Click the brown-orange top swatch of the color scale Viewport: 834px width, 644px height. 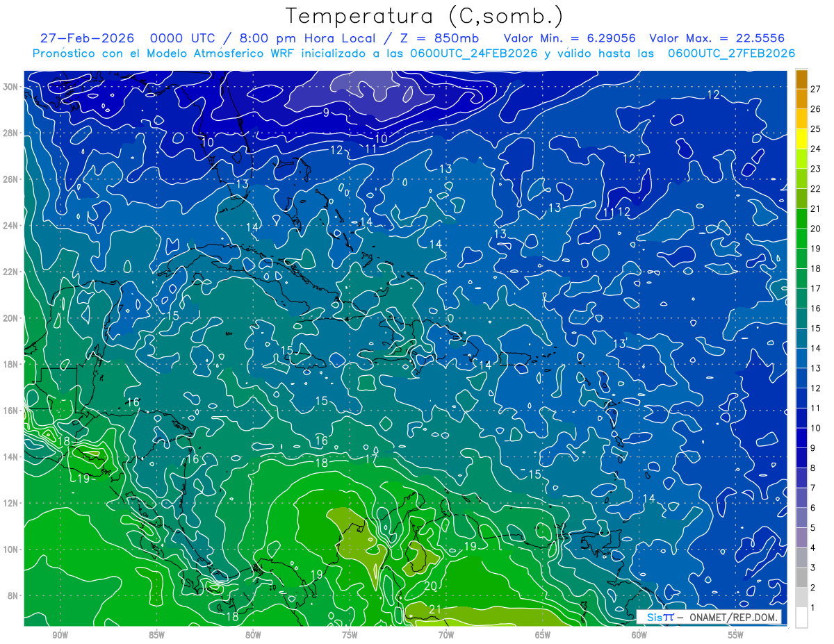click(801, 79)
